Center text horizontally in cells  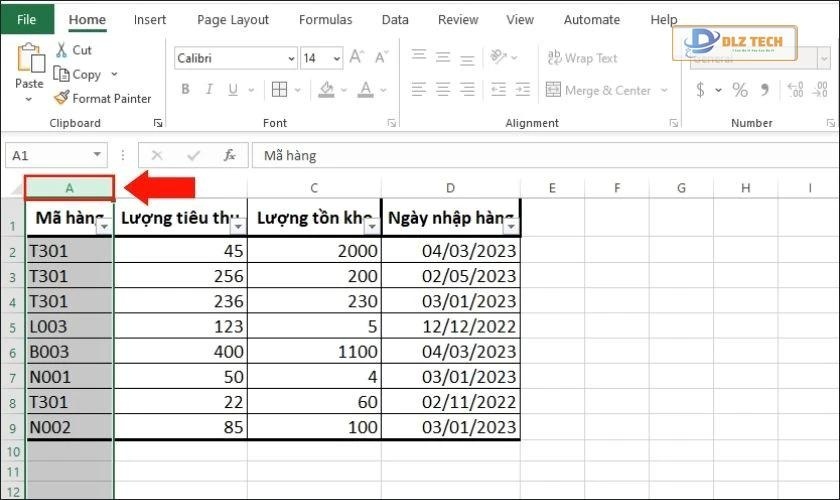click(443, 89)
